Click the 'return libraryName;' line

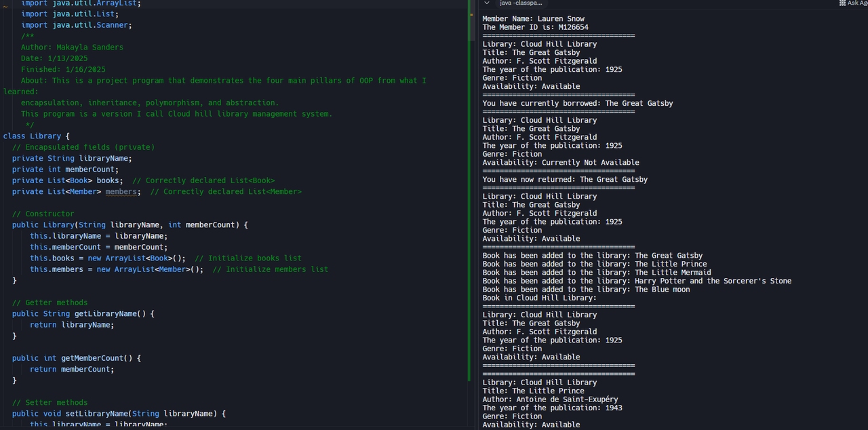pyautogui.click(x=72, y=325)
